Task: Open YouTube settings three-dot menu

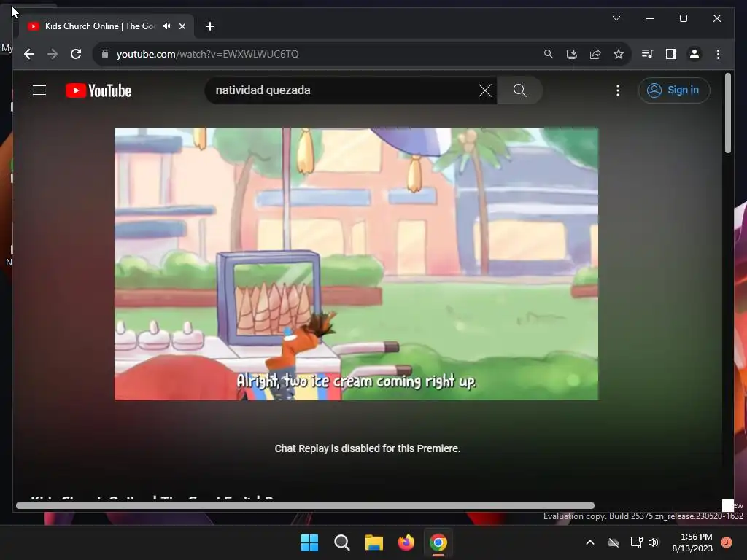Action: pos(618,90)
